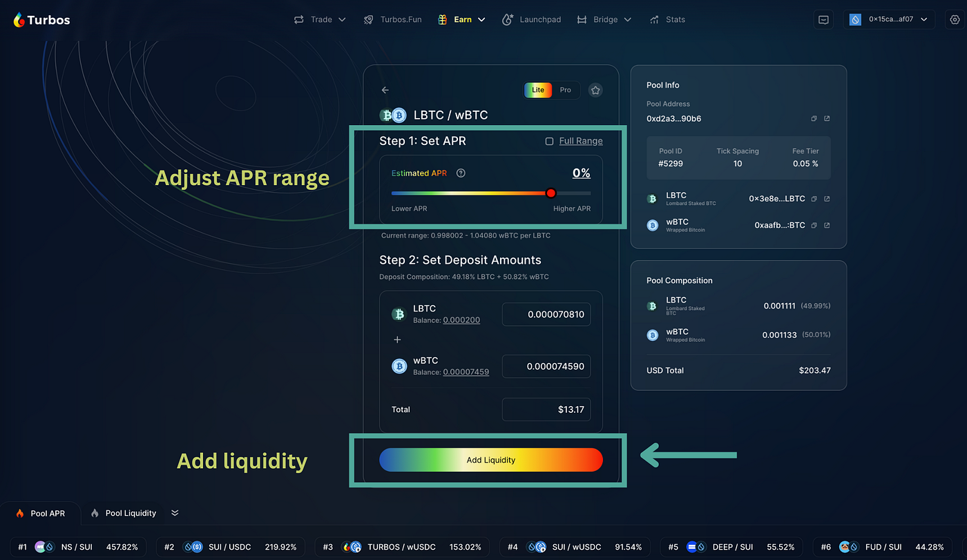The image size is (967, 560).
Task: Click the LBTC coin icon in deposit form
Action: (399, 314)
